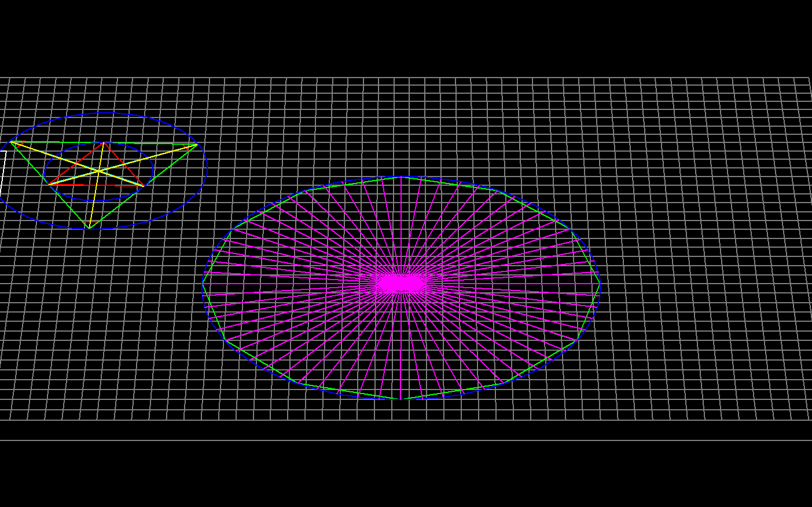812x507 pixels.
Task: Click the grid edge line below the scene
Action: pyautogui.click(x=405, y=441)
